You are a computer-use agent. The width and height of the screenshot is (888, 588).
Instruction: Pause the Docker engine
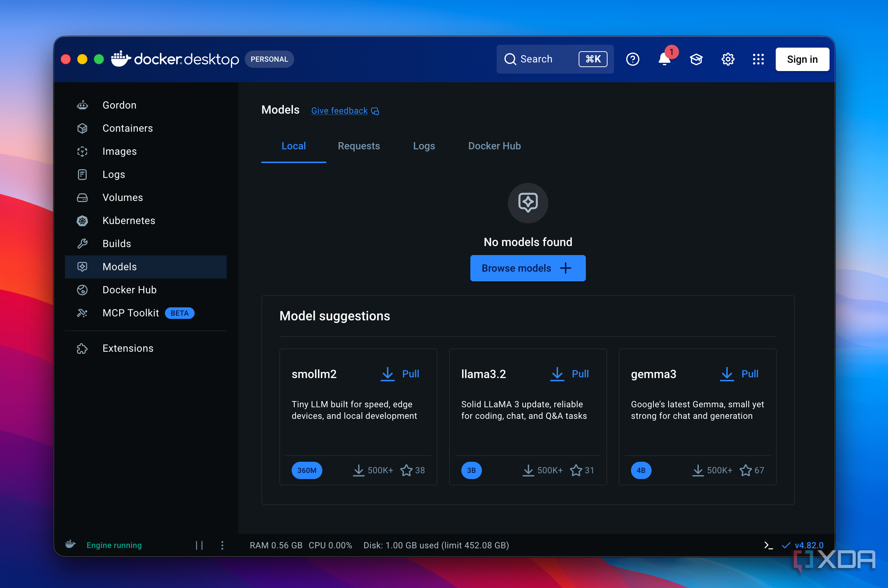click(x=199, y=545)
